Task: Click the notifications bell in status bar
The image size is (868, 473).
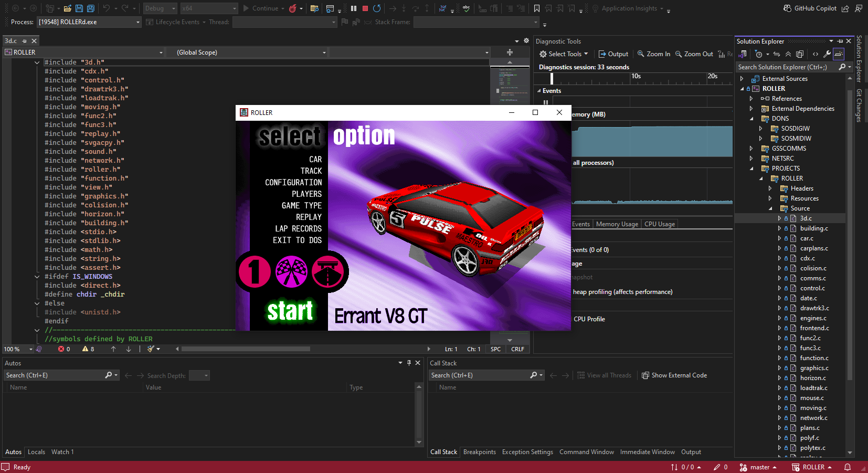Action: coord(848,467)
